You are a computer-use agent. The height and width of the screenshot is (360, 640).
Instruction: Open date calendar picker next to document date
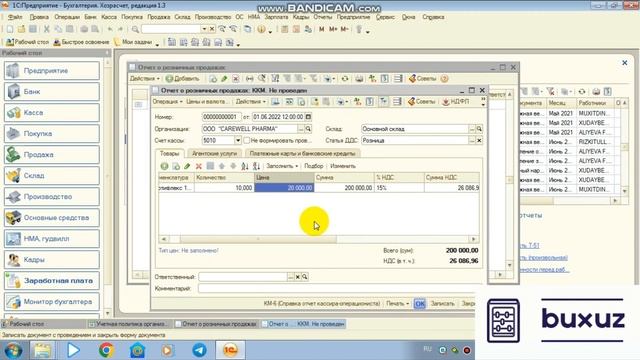308,117
